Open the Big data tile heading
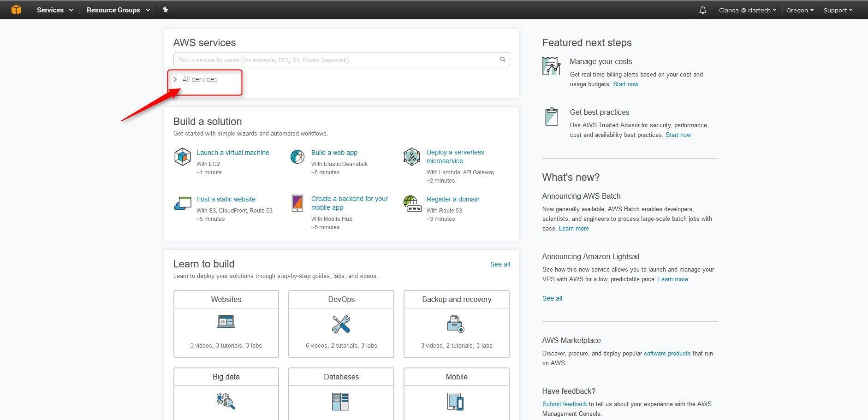Screen dimensions: 868x420 [x=226, y=377]
